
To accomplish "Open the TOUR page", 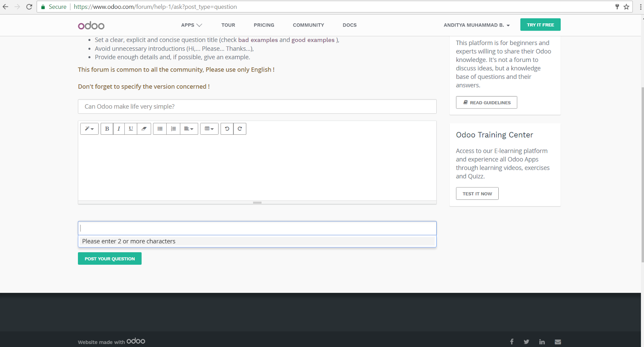I will click(x=228, y=25).
